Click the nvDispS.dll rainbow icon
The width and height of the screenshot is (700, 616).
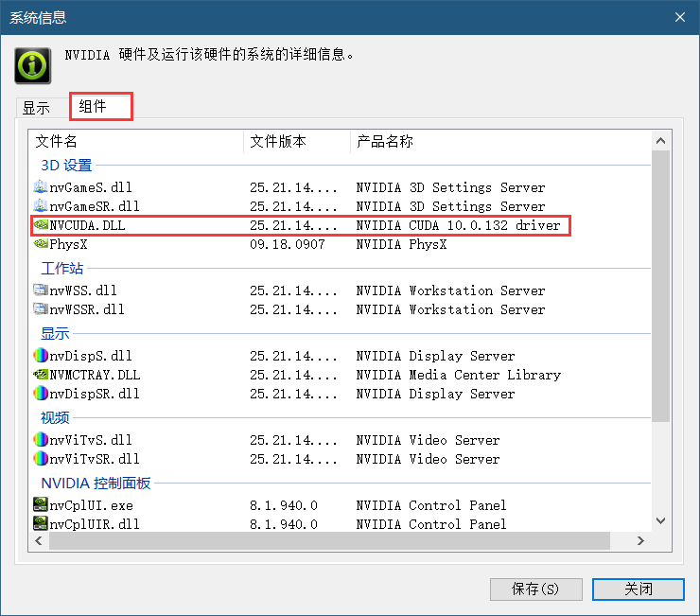click(x=40, y=356)
